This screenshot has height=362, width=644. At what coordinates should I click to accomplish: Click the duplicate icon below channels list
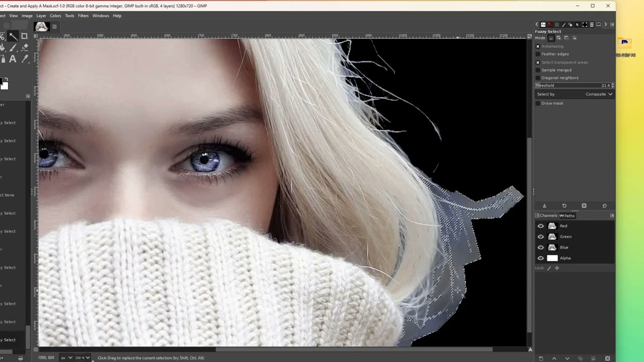tap(581, 358)
